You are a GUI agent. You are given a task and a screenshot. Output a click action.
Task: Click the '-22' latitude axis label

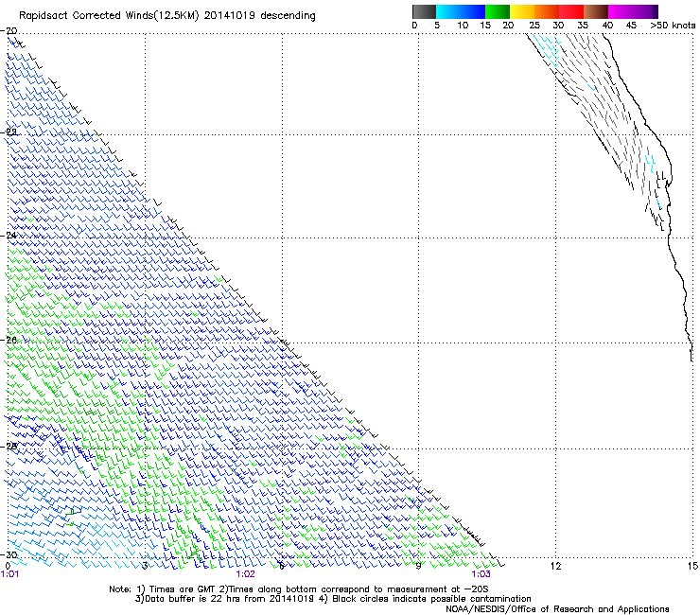click(9, 132)
